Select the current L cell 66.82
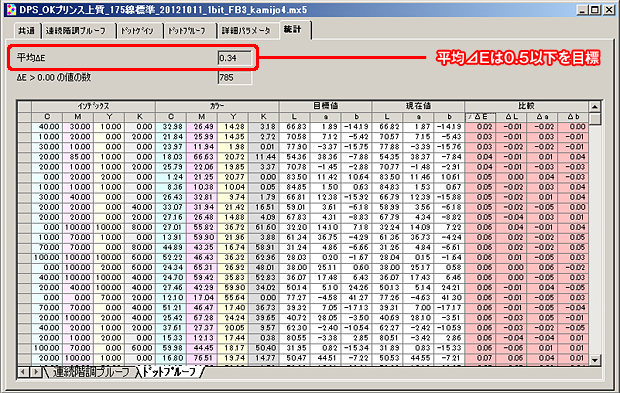The height and width of the screenshot is (393, 620). tap(387, 127)
